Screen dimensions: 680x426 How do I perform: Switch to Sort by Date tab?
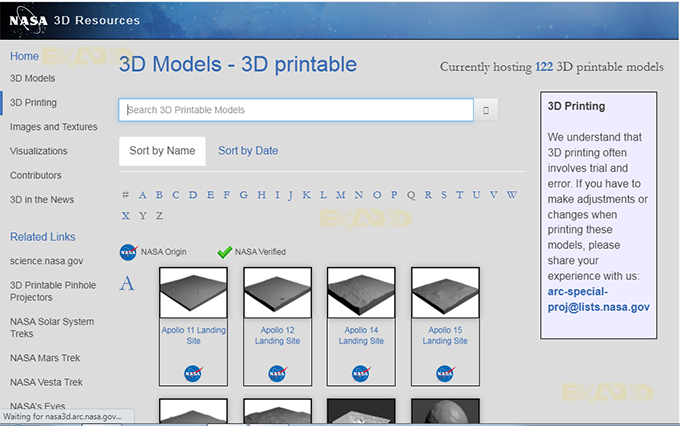point(248,151)
